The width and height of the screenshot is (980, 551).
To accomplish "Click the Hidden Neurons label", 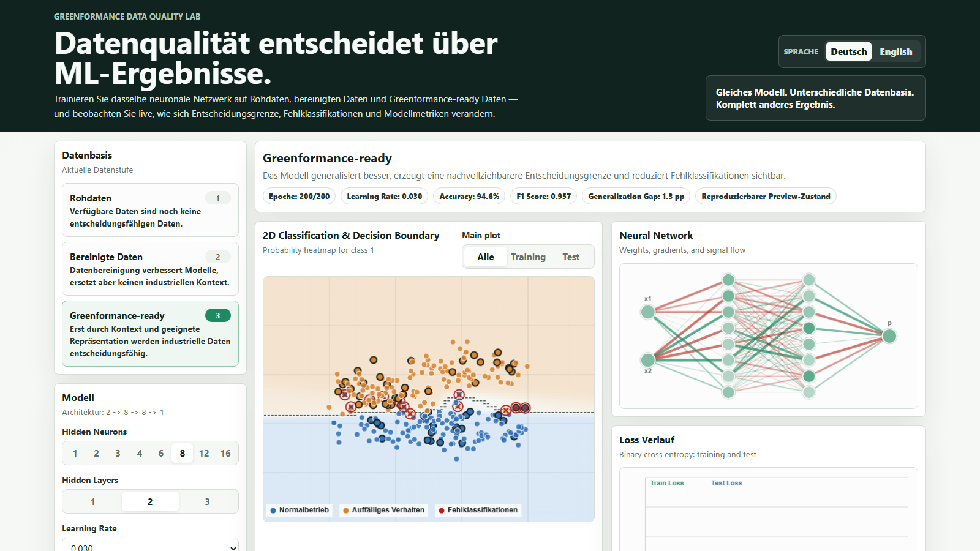I will click(x=94, y=432).
